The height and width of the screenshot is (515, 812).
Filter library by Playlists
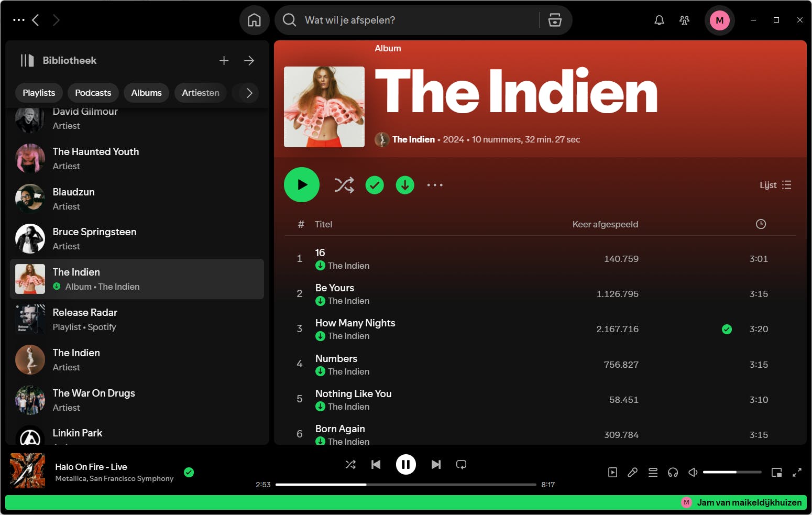39,93
